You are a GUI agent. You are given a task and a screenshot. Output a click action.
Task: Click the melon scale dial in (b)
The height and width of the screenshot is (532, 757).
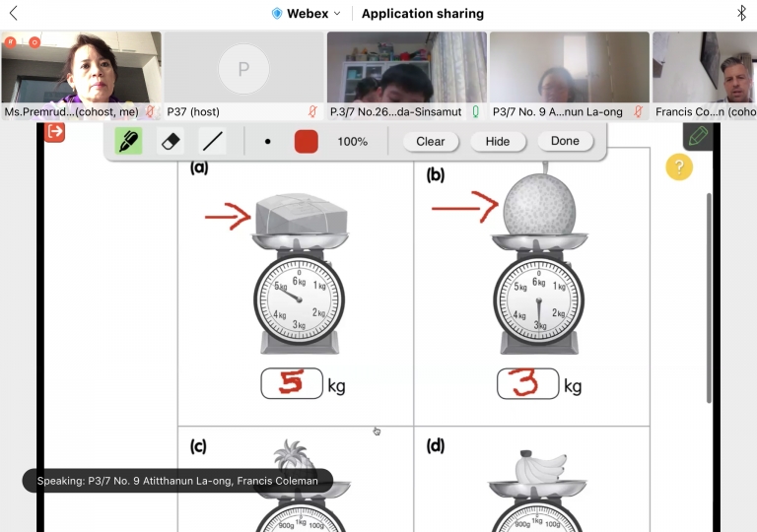[x=538, y=300]
